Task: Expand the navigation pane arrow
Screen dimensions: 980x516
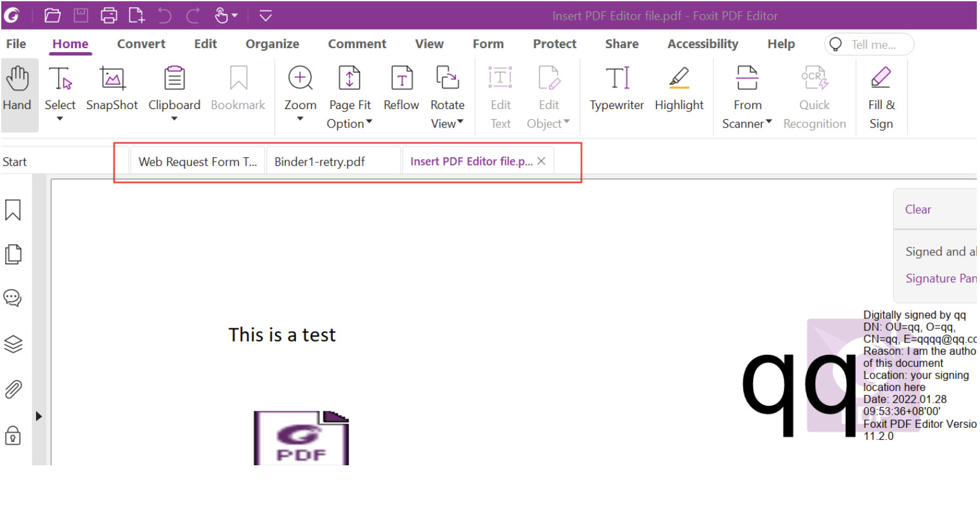Action: pyautogui.click(x=39, y=416)
